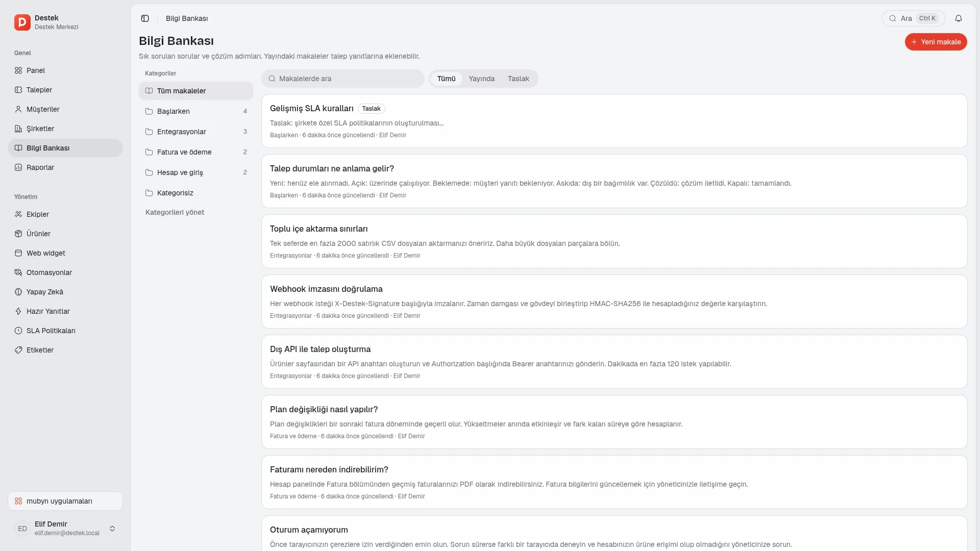Viewport: 980px width, 551px height.
Task: Go to Talepler page
Action: tap(65, 90)
